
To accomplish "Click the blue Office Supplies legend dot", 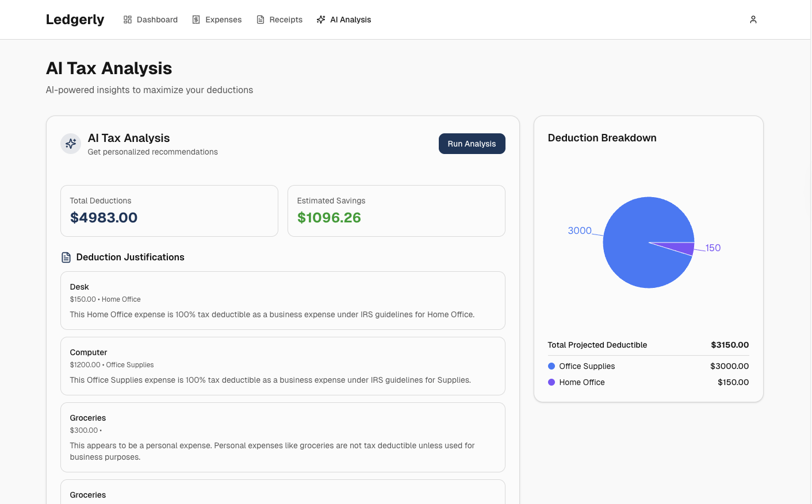I will (551, 366).
